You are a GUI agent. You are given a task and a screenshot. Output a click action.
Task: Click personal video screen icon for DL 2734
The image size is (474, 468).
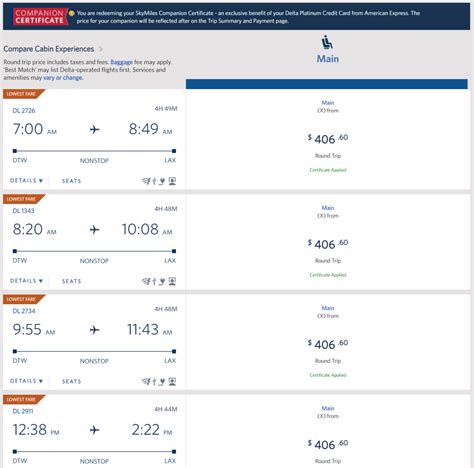pyautogui.click(x=172, y=381)
